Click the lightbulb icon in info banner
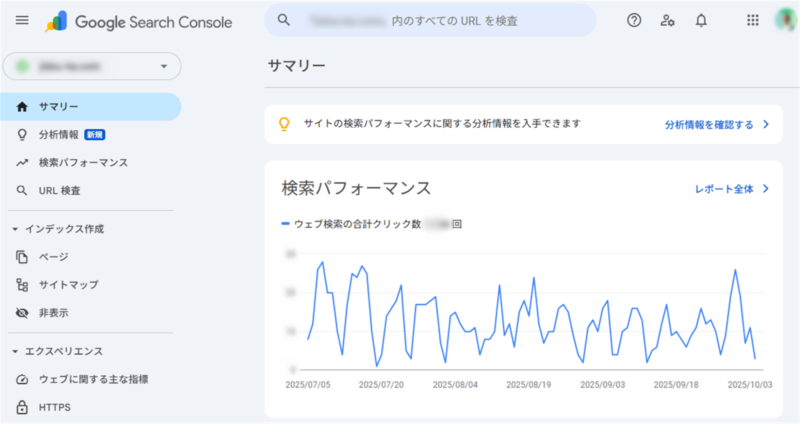The height and width of the screenshot is (424, 800). pyautogui.click(x=284, y=125)
